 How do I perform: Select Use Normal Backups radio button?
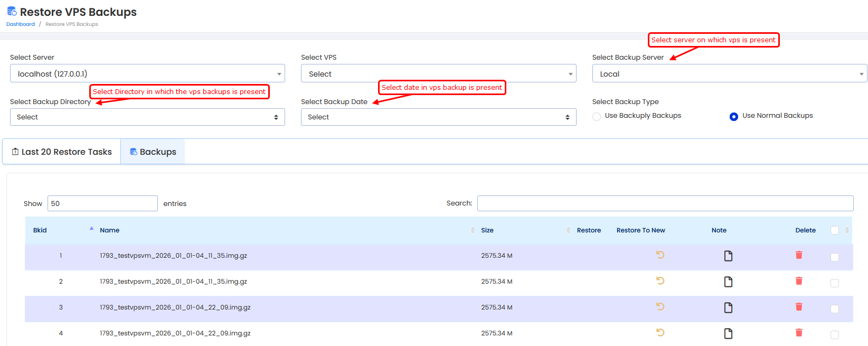point(733,117)
